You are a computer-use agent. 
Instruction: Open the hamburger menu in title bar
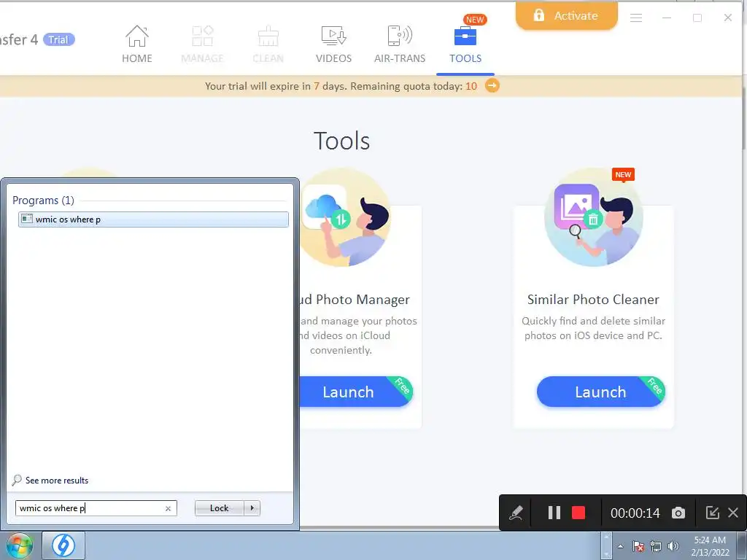pos(636,17)
